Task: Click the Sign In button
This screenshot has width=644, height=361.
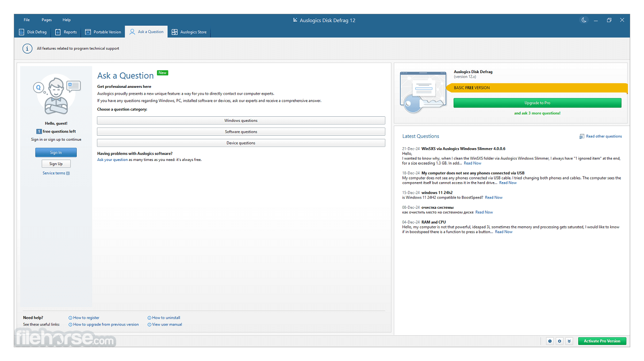Action: 56,153
